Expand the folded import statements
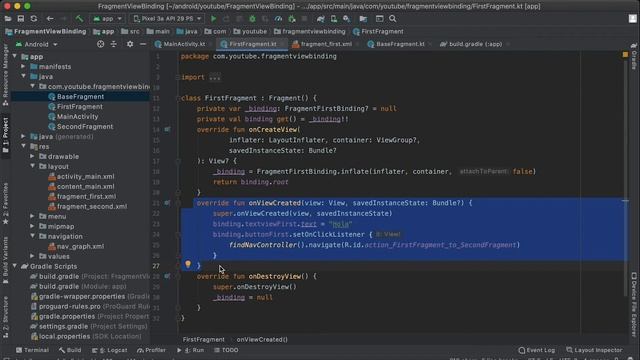Screen dimensions: 640x360 click(215, 77)
